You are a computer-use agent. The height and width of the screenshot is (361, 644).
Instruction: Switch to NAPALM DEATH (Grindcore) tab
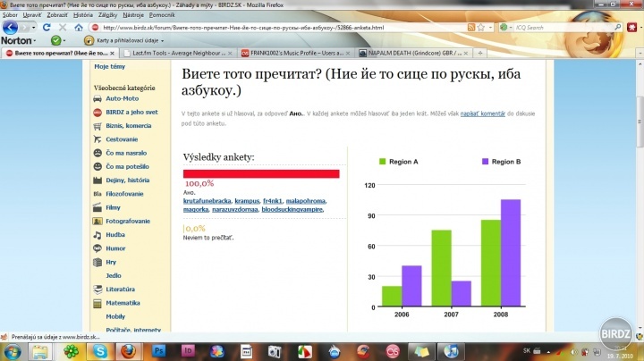[x=413, y=53]
